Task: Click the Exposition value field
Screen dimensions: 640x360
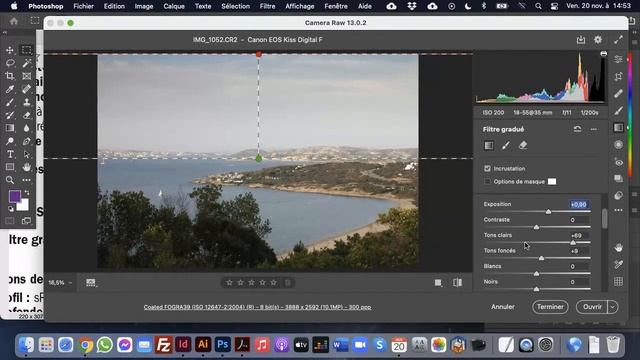Action: pos(579,204)
